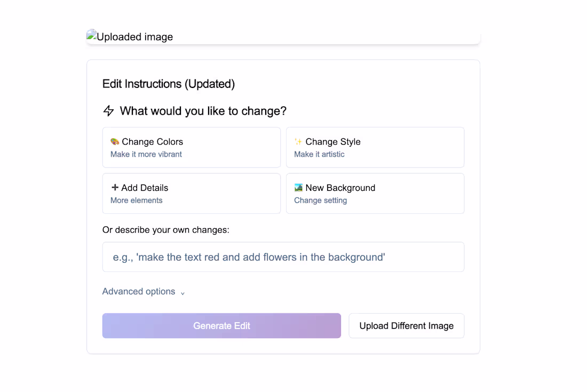Choose the Change Style preset
The width and height of the screenshot is (587, 392).
[375, 147]
